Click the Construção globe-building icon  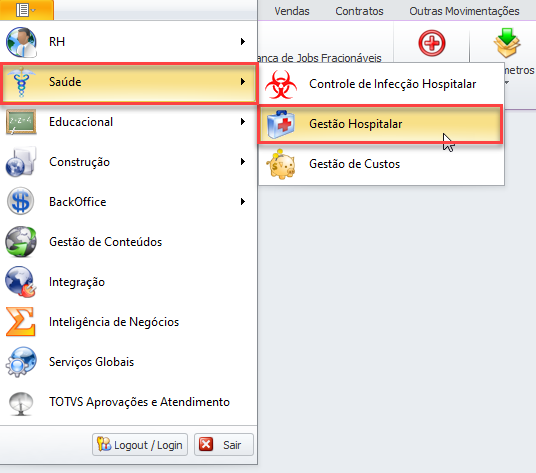[x=21, y=162]
